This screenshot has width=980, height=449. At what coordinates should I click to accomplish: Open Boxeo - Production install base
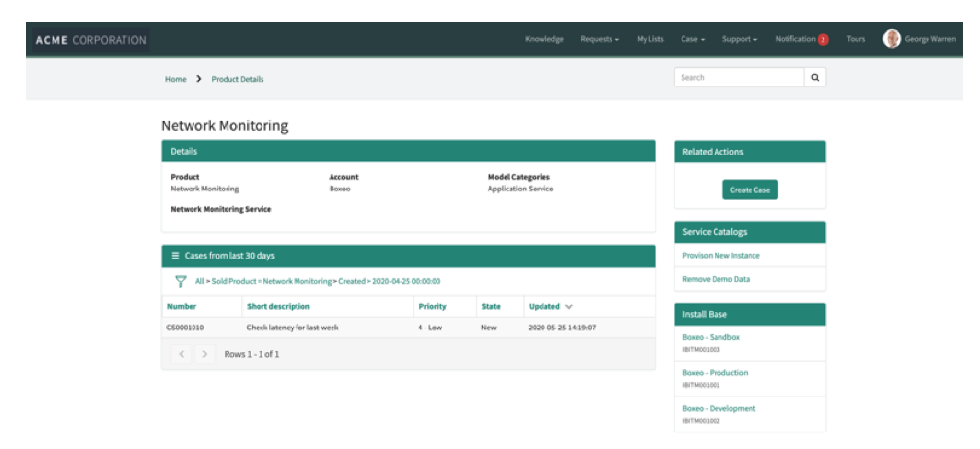pos(715,373)
